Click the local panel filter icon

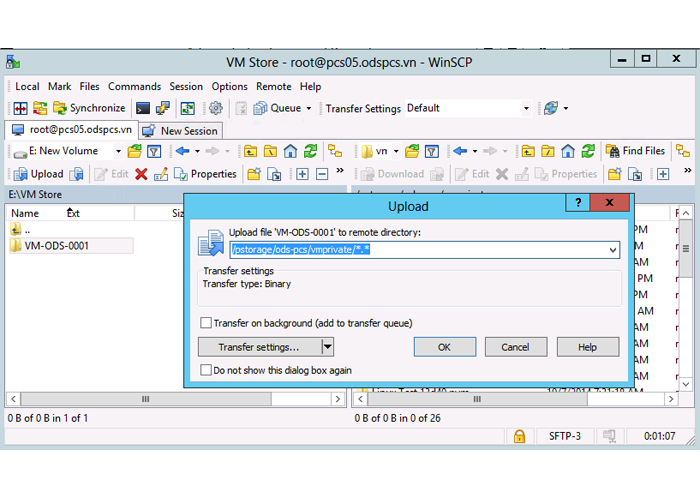point(154,151)
